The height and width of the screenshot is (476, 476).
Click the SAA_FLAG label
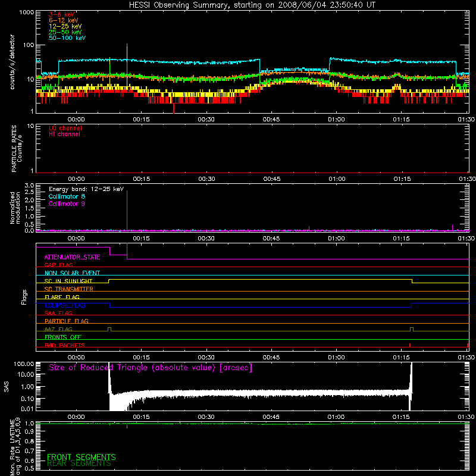coord(58,313)
